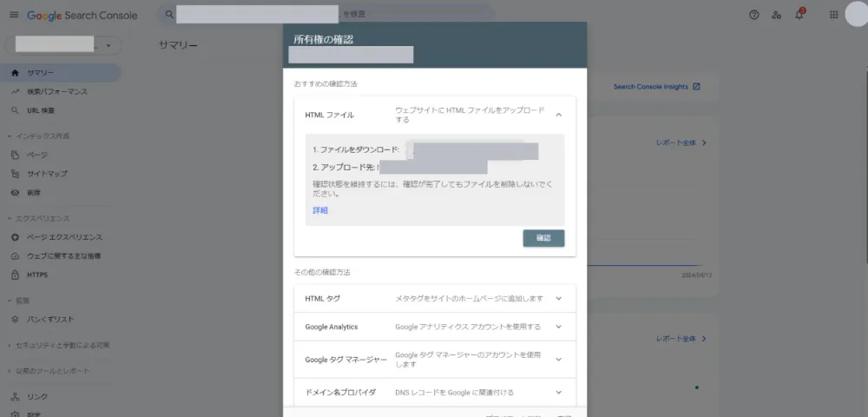Click the pages icon beside ページ

point(16,155)
